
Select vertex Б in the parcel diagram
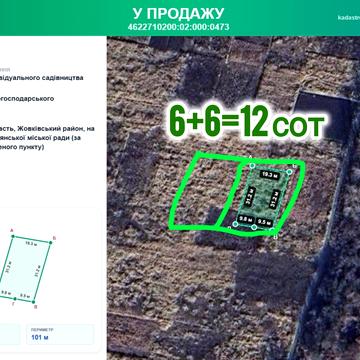tap(50, 242)
